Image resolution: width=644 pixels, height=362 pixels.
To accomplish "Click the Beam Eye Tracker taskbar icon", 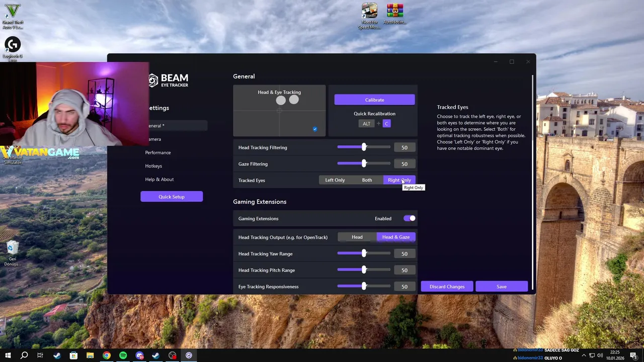I will 189,355.
